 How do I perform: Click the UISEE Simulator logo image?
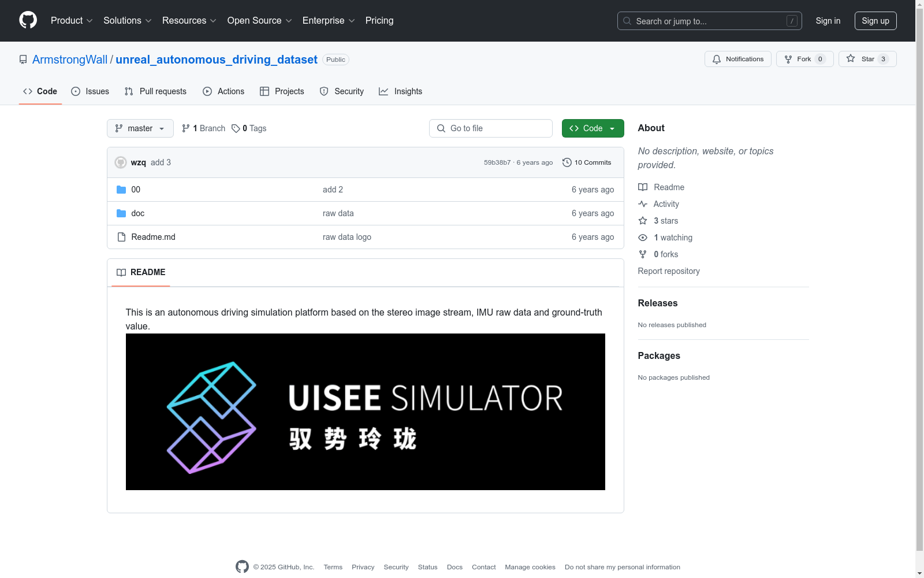366,412
